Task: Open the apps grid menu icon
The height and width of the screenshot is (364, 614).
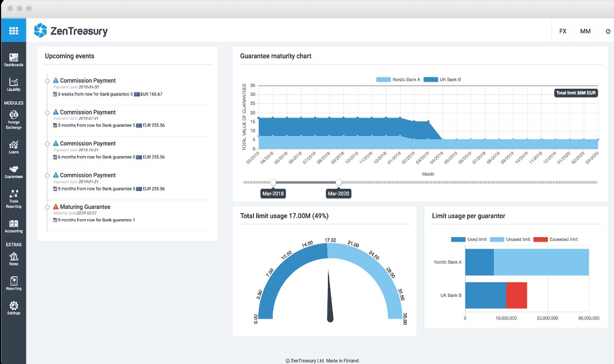Action: 13,30
